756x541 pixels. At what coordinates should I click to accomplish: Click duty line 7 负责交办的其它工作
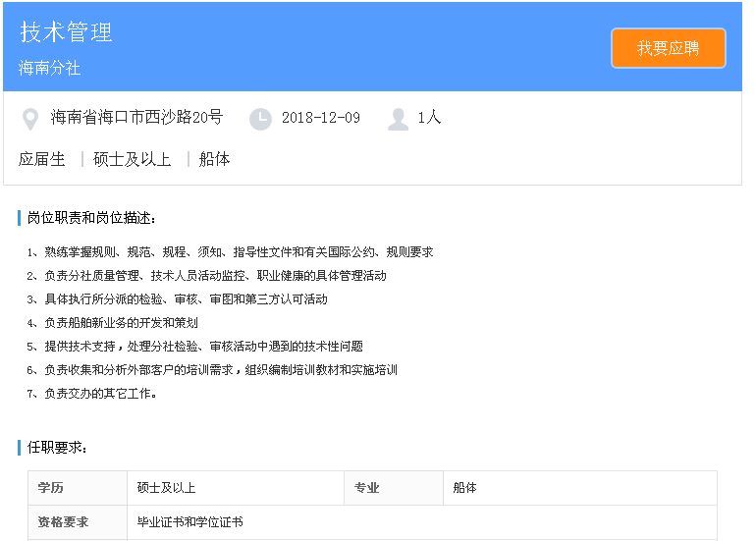tap(91, 394)
